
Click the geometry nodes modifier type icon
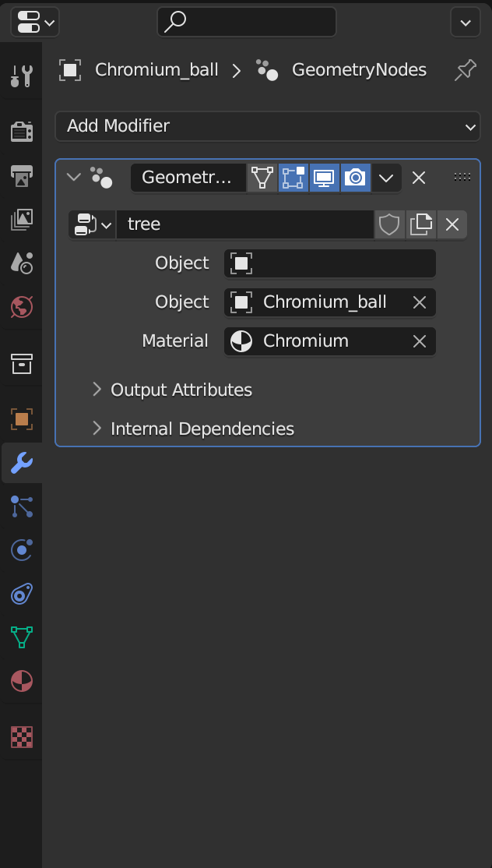click(102, 178)
